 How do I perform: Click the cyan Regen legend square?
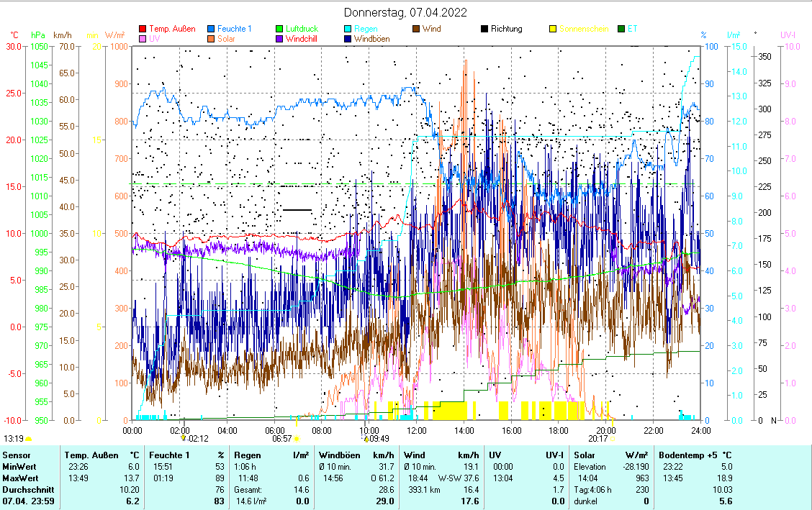(348, 29)
